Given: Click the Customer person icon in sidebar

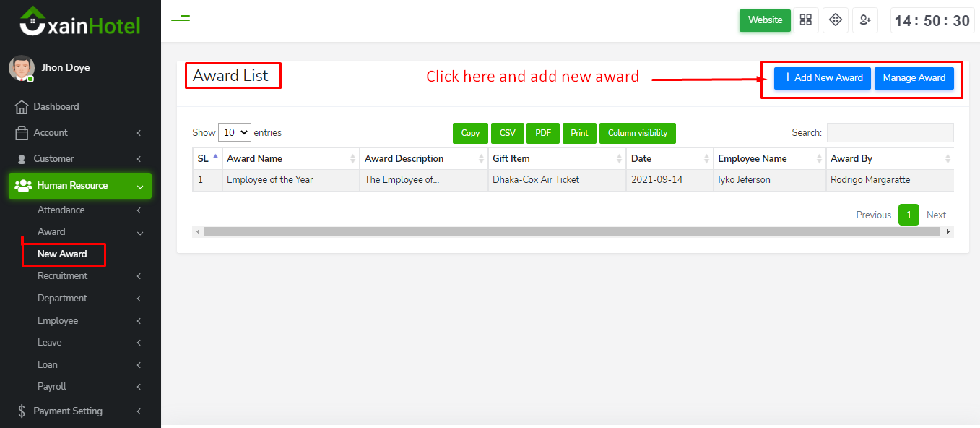Looking at the screenshot, I should click(22, 159).
